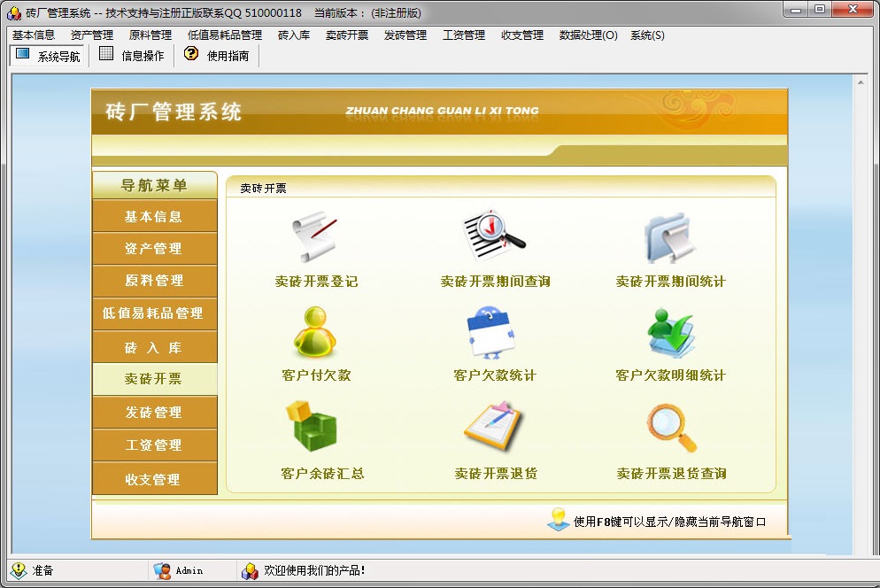Click the 客户余砖汇总 text label

(323, 474)
